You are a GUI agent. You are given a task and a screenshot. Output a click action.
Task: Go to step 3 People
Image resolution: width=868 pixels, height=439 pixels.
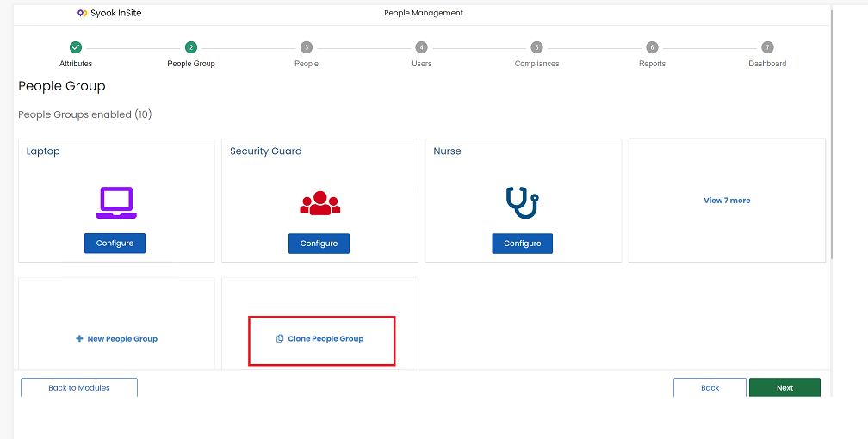point(307,47)
